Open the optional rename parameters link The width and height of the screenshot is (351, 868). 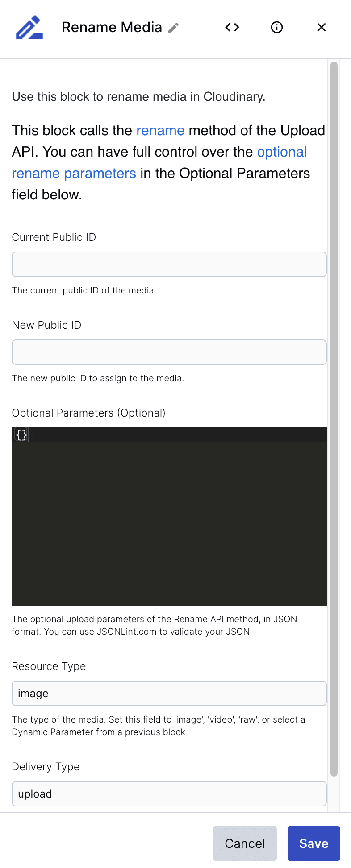click(x=159, y=162)
